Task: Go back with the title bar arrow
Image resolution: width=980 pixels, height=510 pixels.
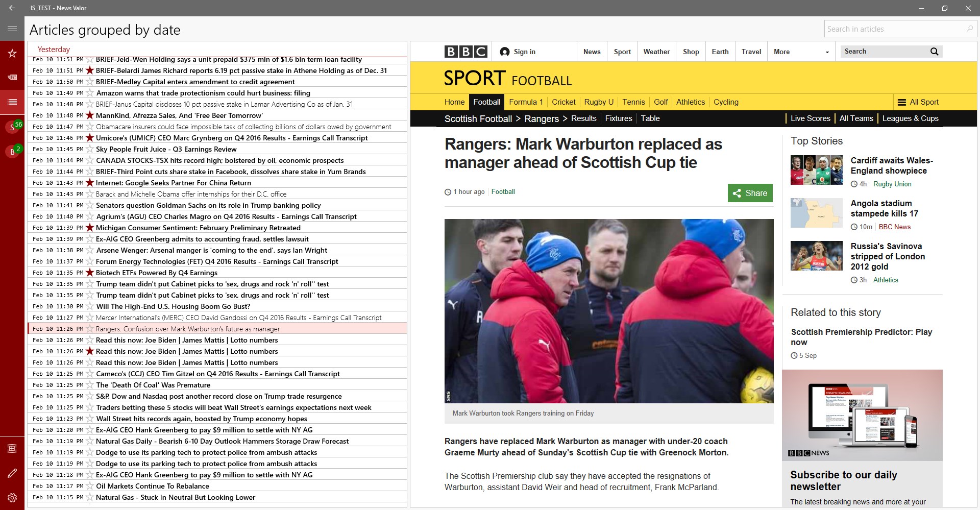Action: point(12,8)
